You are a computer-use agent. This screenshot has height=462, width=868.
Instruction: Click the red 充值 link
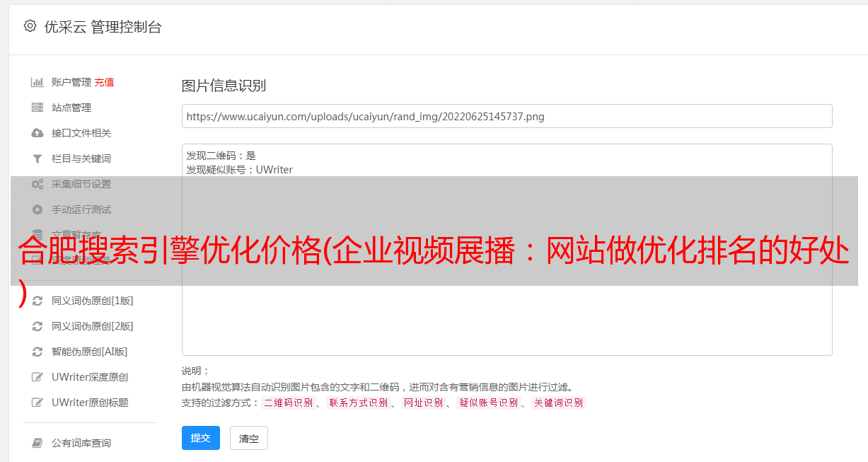tap(104, 82)
